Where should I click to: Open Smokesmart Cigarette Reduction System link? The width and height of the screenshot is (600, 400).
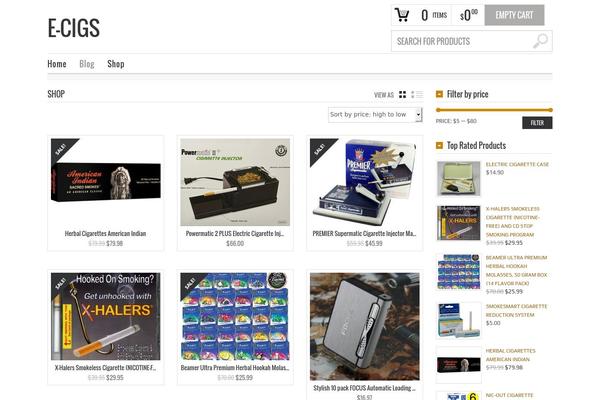pos(517,310)
